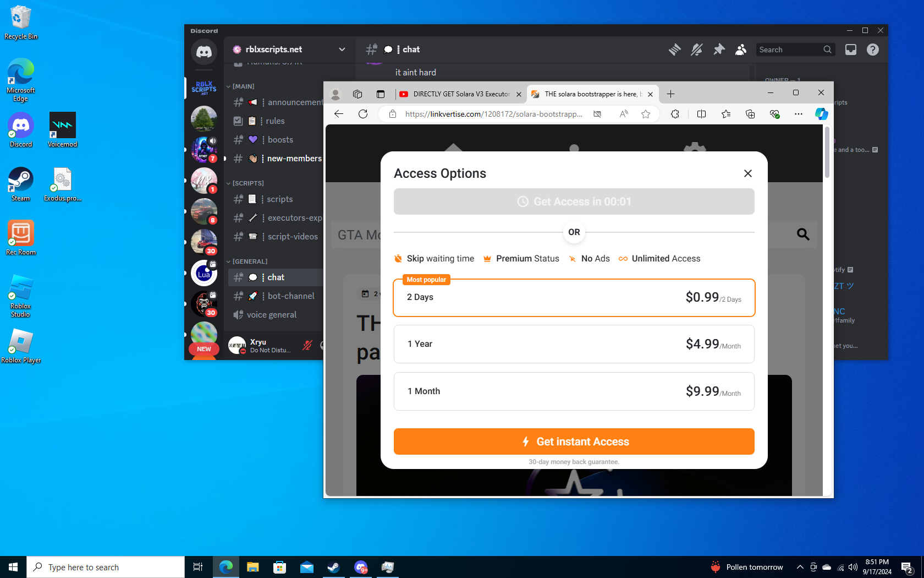
Task: Expand rblxscripts.net server dropdown
Action: click(342, 50)
